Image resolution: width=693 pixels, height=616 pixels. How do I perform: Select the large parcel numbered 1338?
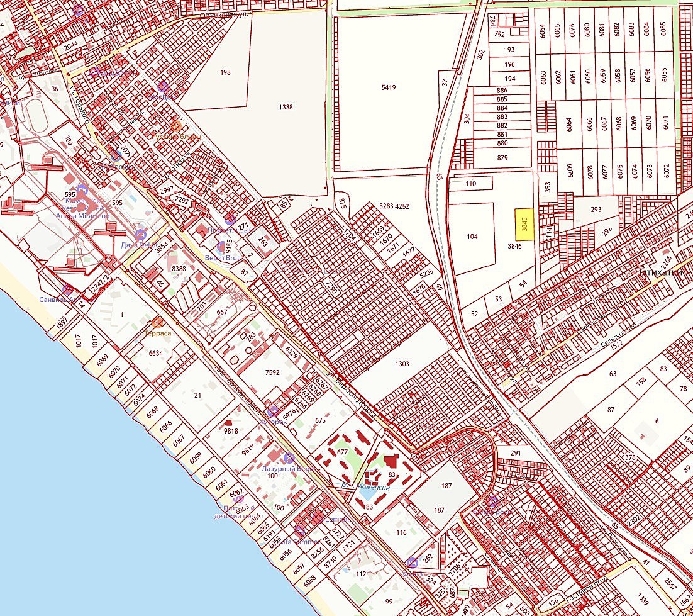pyautogui.click(x=286, y=108)
